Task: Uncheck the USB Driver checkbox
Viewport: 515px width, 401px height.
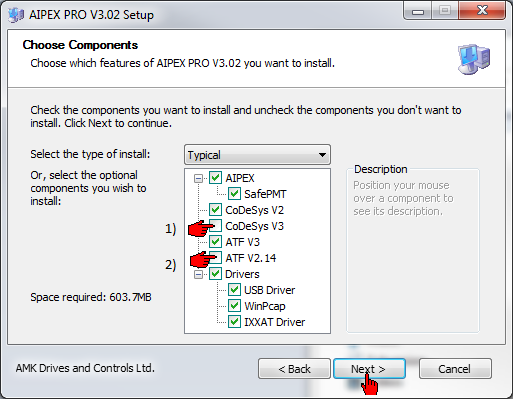Action: [234, 290]
